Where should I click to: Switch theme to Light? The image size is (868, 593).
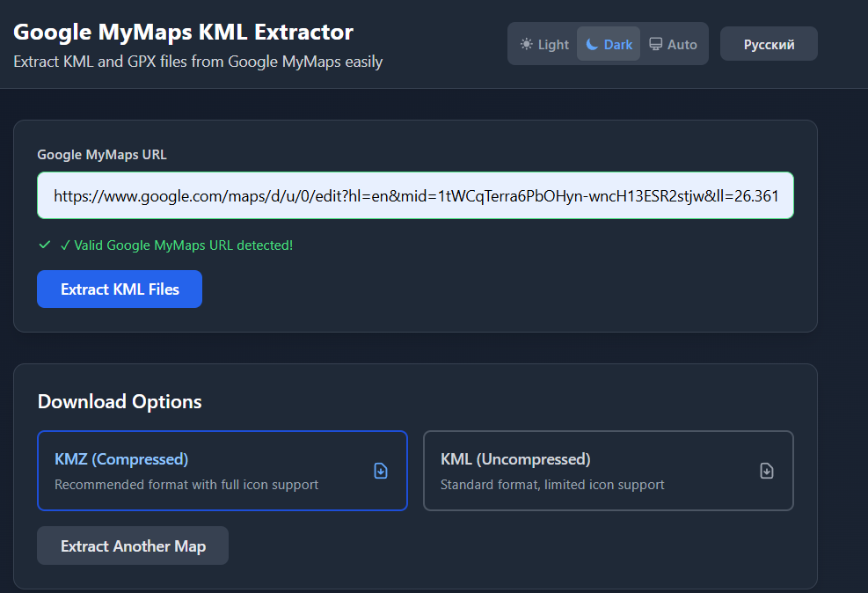[544, 44]
